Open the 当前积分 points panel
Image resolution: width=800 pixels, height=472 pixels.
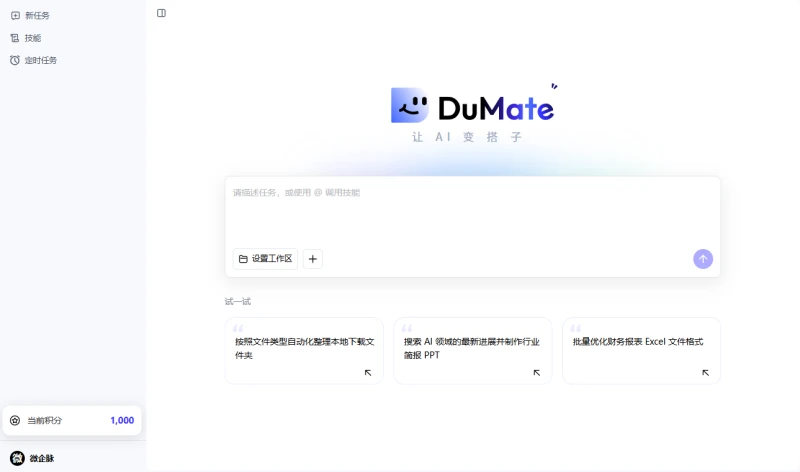72,420
